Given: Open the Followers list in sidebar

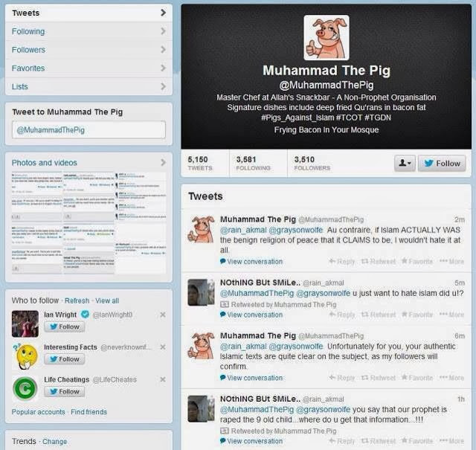Looking at the screenshot, I should [x=89, y=50].
